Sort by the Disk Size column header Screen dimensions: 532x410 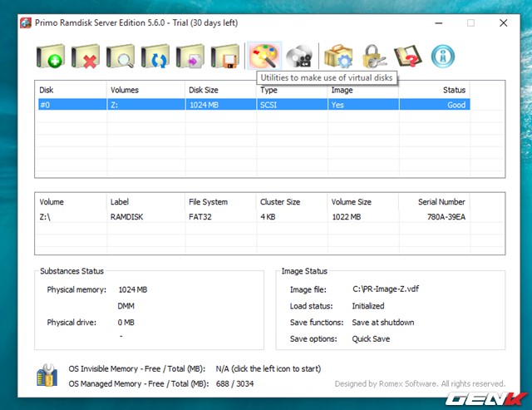(204, 90)
